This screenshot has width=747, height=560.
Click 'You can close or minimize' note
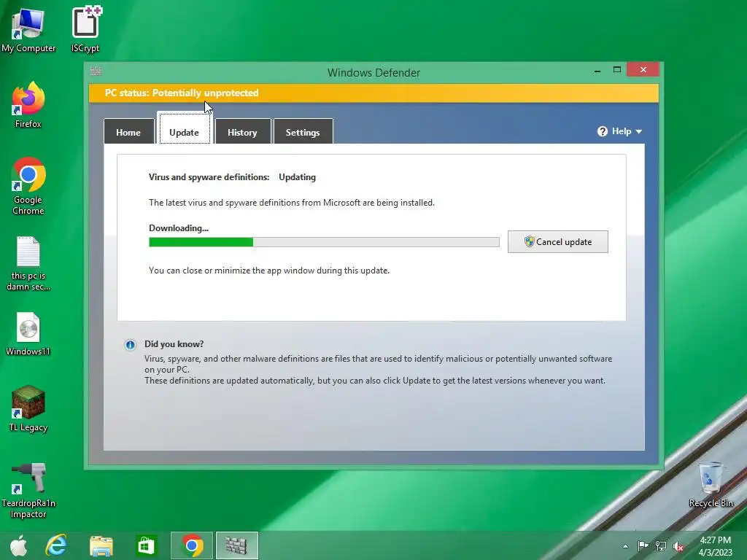(x=269, y=271)
